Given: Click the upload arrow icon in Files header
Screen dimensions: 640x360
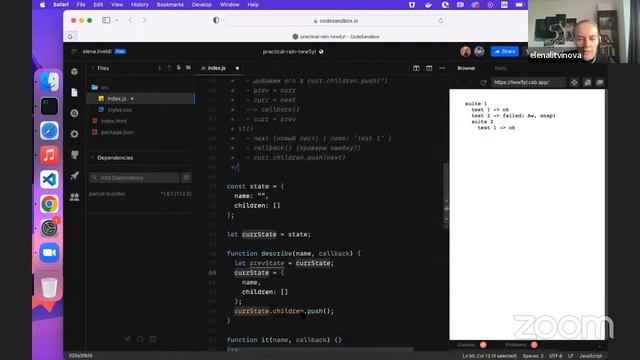Looking at the screenshot, I should coord(169,68).
